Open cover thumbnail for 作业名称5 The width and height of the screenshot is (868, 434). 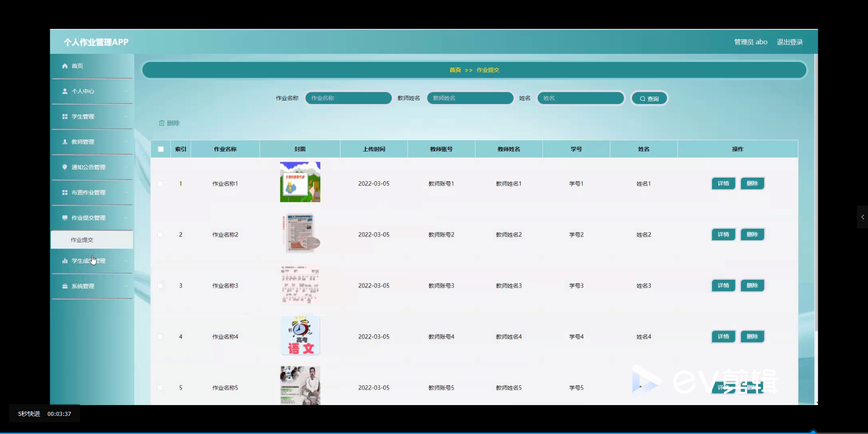pyautogui.click(x=300, y=386)
